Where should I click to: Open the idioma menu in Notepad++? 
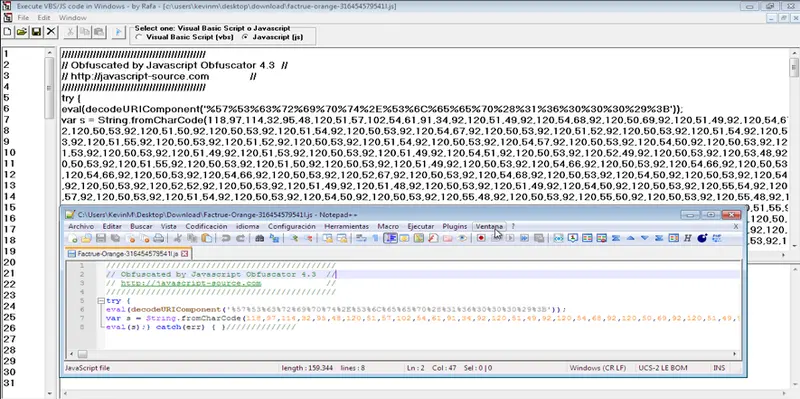tap(247, 226)
